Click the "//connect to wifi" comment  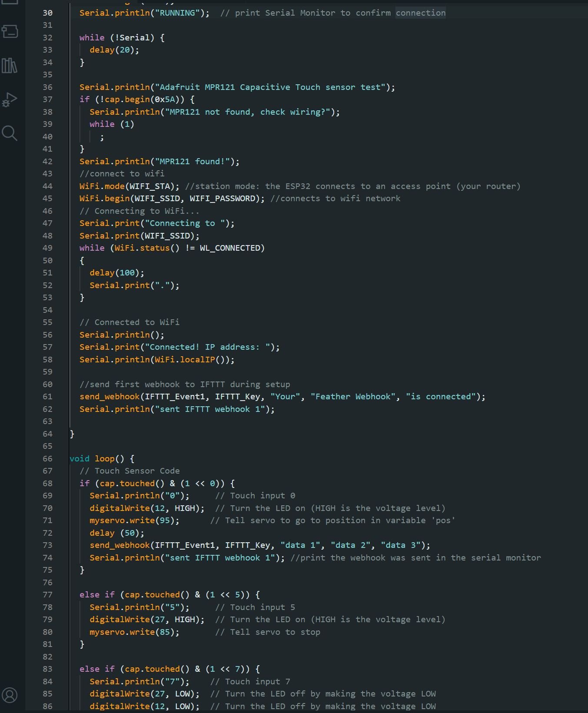(122, 174)
